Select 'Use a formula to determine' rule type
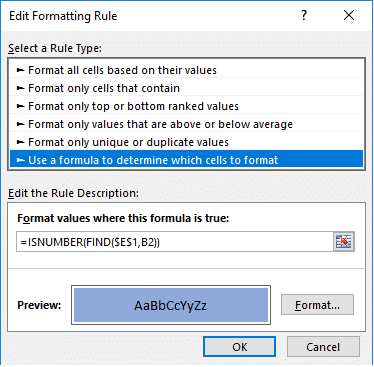This screenshot has width=374, height=367. 186,160
